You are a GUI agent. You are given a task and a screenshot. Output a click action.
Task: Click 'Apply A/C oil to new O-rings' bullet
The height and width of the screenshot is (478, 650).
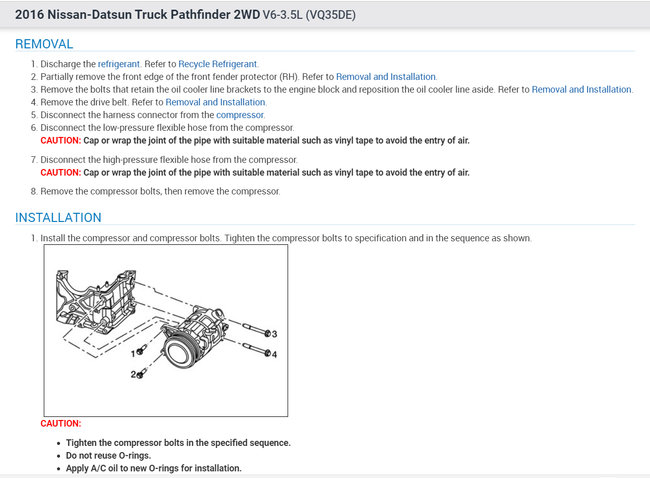(153, 468)
